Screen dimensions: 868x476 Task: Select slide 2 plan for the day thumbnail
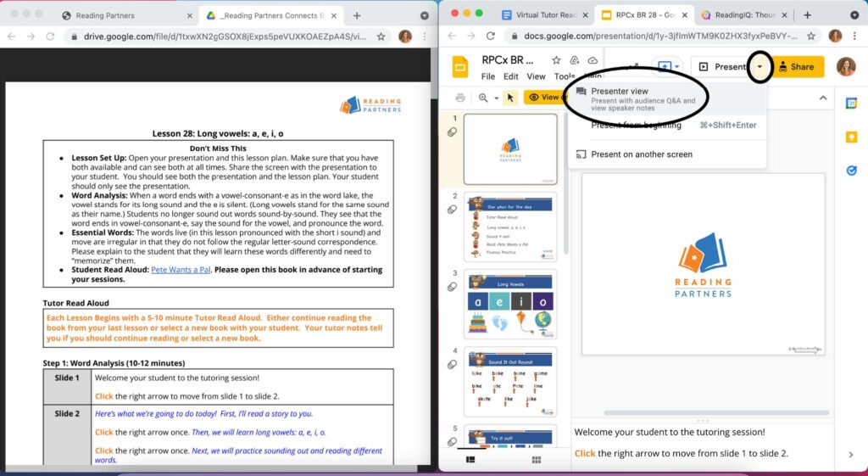[510, 227]
